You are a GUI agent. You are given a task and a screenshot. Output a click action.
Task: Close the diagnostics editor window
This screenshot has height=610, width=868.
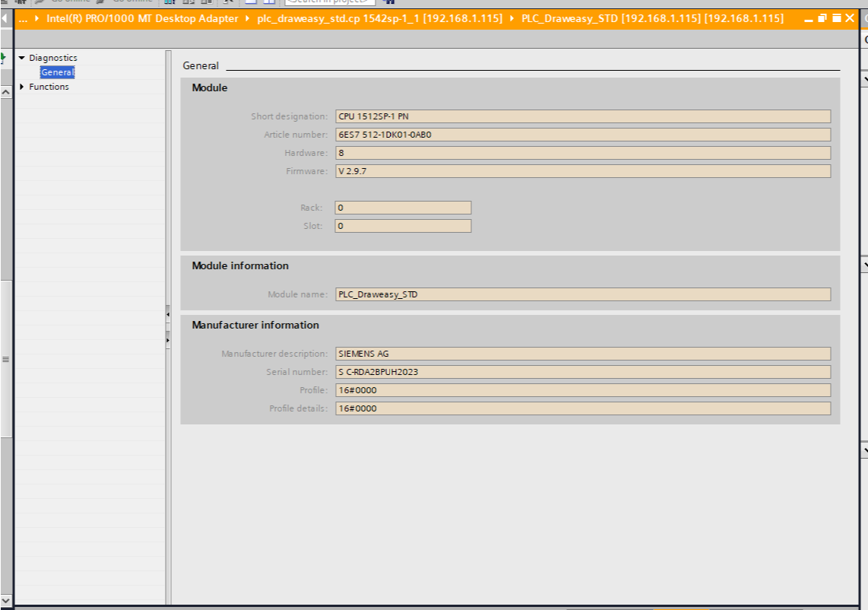pos(850,18)
